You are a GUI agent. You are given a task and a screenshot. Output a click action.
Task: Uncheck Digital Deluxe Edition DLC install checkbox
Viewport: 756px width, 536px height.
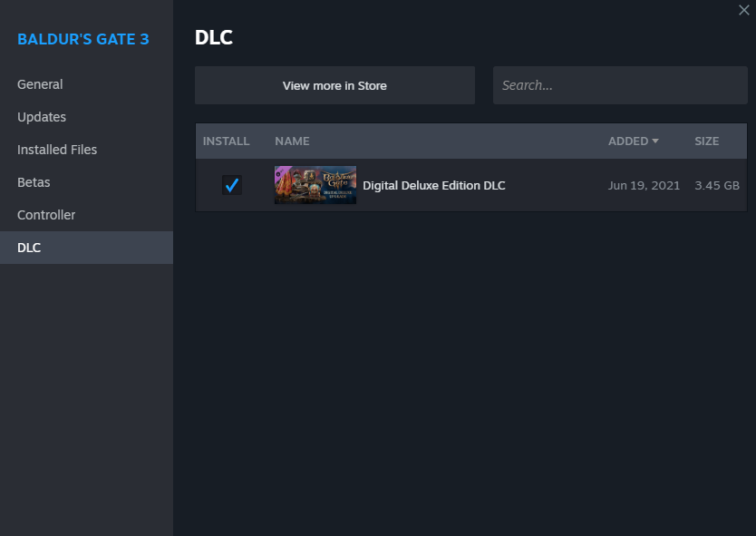232,185
